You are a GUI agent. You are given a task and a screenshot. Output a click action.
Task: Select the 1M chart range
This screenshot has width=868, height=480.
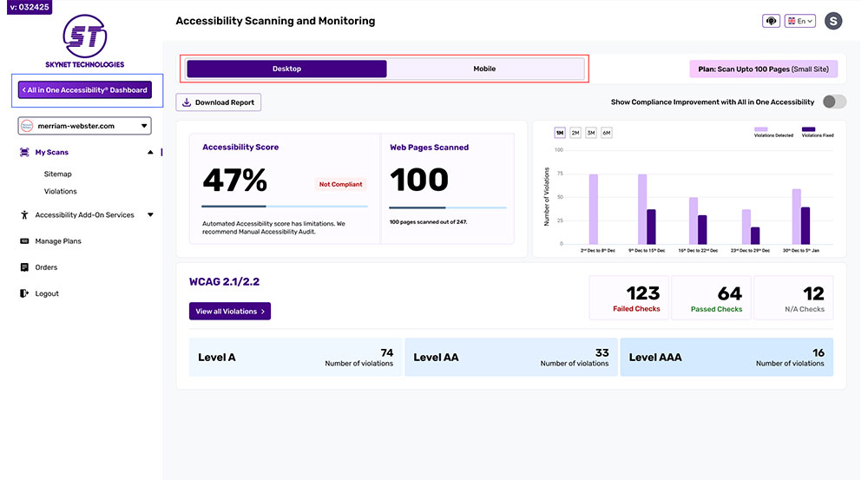coord(560,133)
